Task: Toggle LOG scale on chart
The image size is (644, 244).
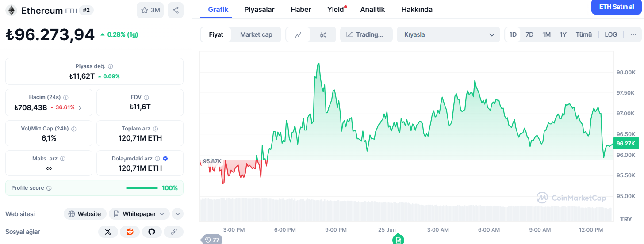Action: tap(611, 34)
